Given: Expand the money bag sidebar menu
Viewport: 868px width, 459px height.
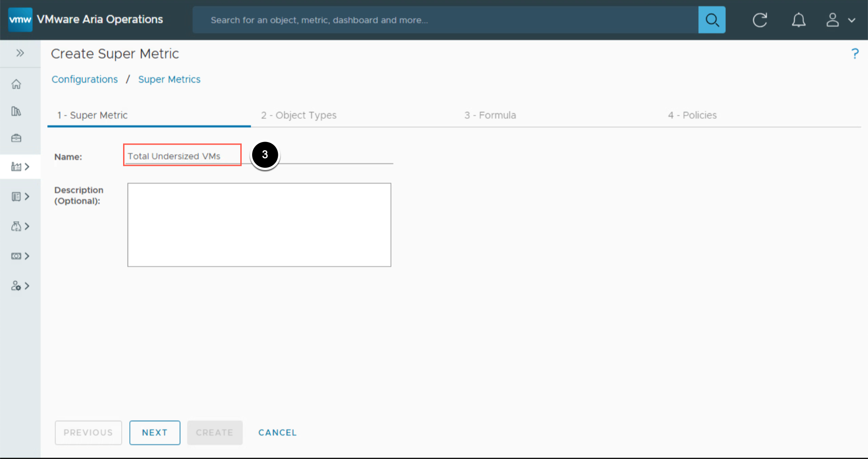Looking at the screenshot, I should point(20,227).
